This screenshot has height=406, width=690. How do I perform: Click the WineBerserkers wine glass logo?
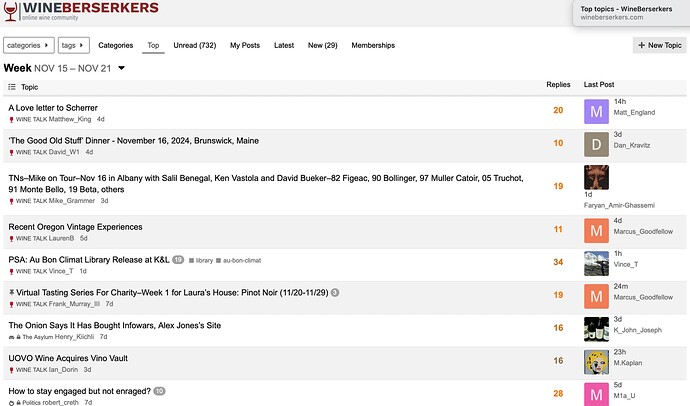click(10, 11)
